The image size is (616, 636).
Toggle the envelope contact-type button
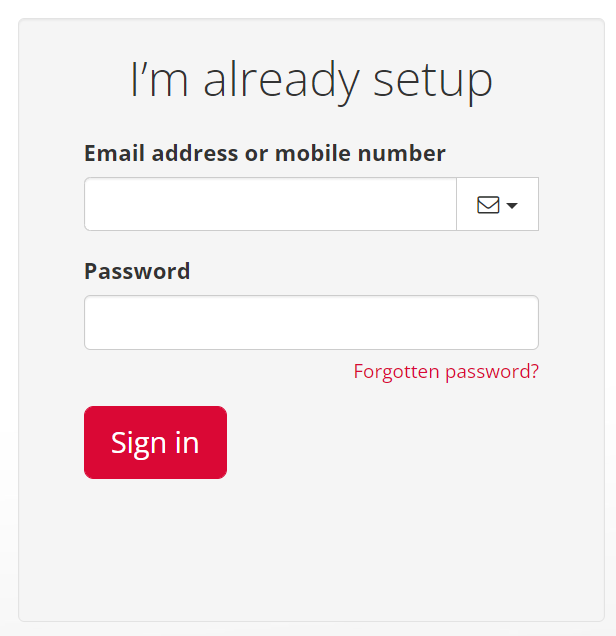coord(497,205)
